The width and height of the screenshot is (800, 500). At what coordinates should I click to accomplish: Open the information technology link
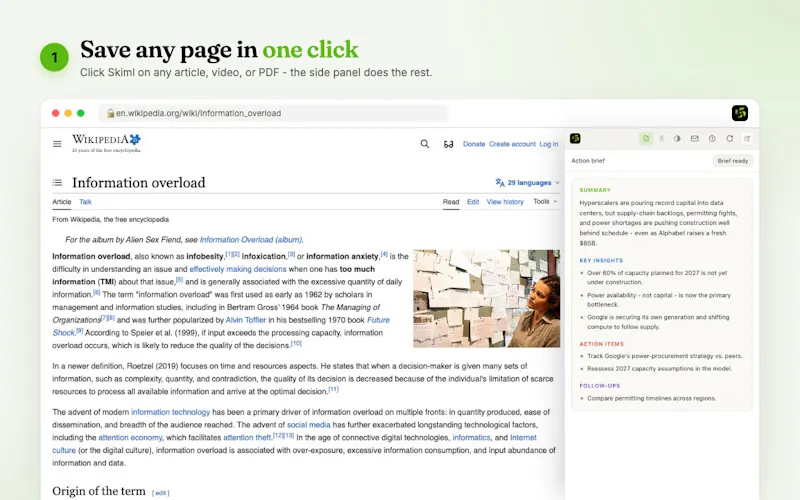coord(170,412)
